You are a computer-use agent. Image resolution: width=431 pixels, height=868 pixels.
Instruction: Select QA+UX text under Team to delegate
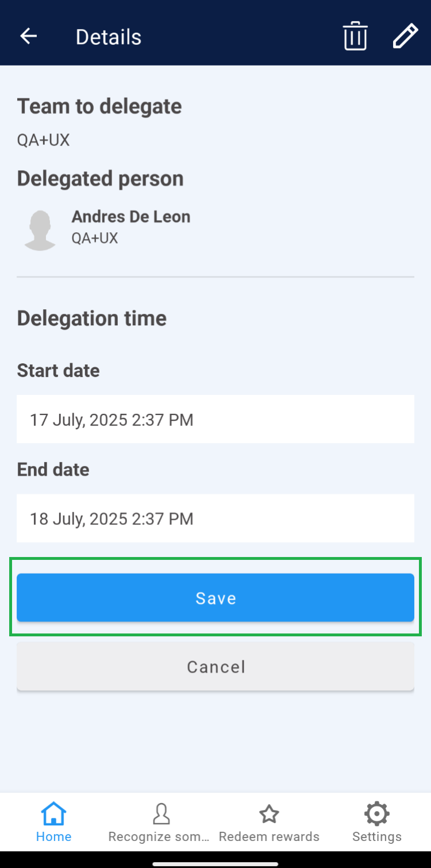coord(43,140)
